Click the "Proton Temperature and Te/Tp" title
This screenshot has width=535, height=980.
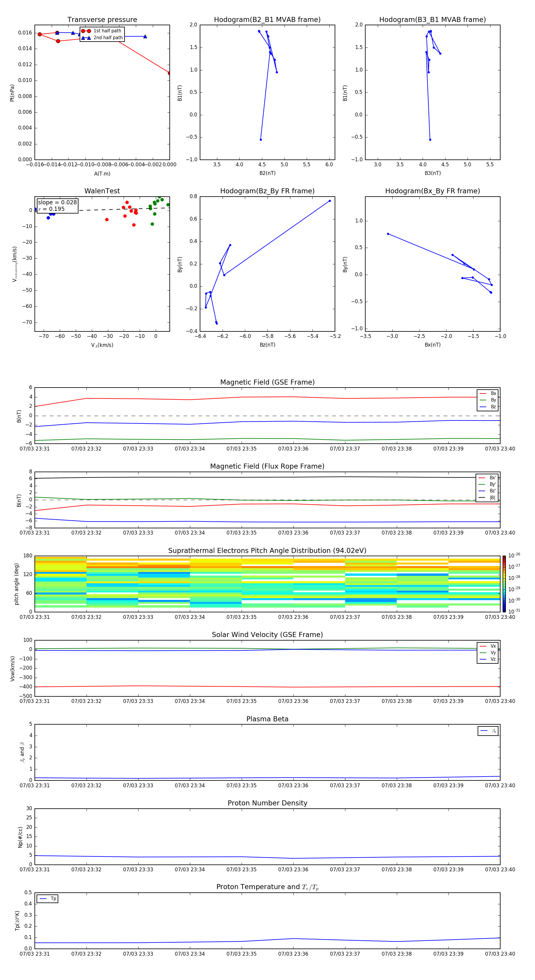tap(267, 887)
